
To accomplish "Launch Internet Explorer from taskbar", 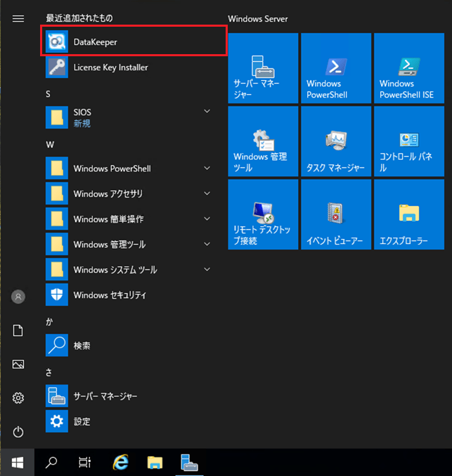I will [120, 463].
